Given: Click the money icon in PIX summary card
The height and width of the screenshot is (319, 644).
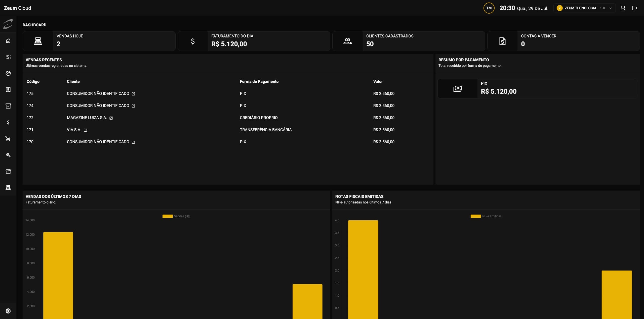Looking at the screenshot, I should 458,89.
